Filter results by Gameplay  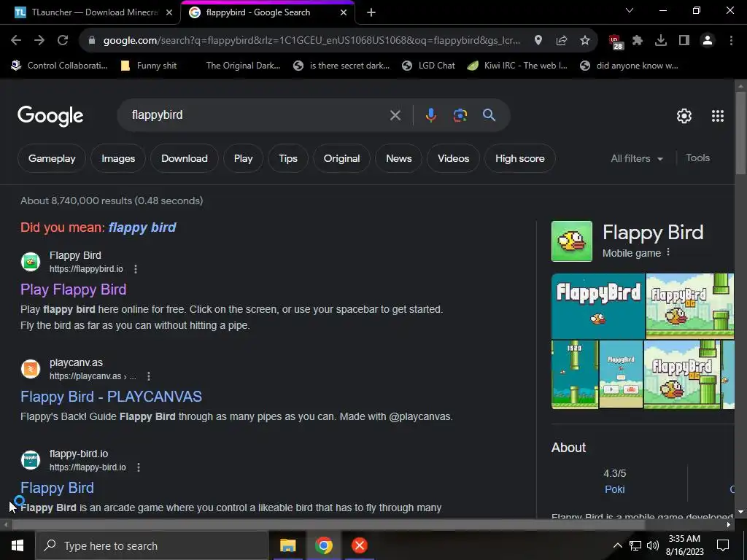pyautogui.click(x=52, y=158)
